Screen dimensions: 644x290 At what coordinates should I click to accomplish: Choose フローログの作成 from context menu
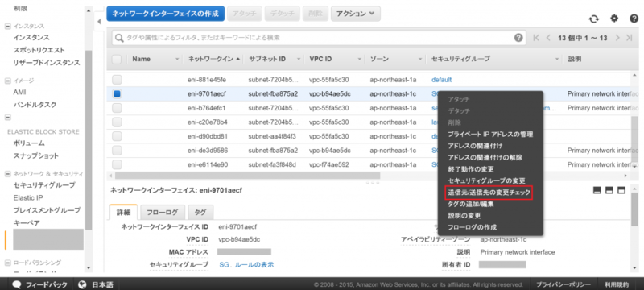pyautogui.click(x=473, y=226)
